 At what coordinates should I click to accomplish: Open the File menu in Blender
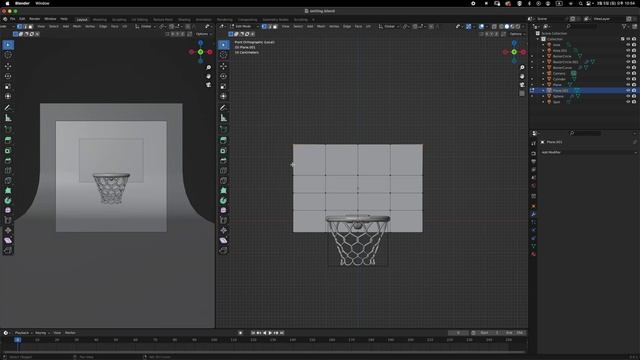(x=13, y=19)
